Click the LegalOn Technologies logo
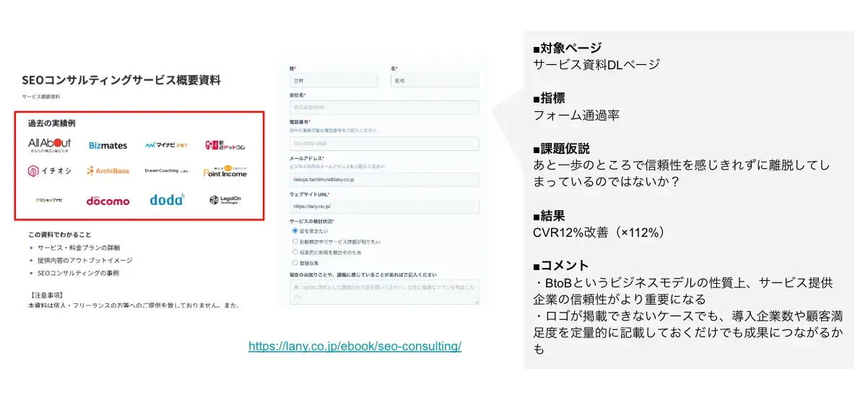Viewport: 868px width, 395px height. (224, 200)
